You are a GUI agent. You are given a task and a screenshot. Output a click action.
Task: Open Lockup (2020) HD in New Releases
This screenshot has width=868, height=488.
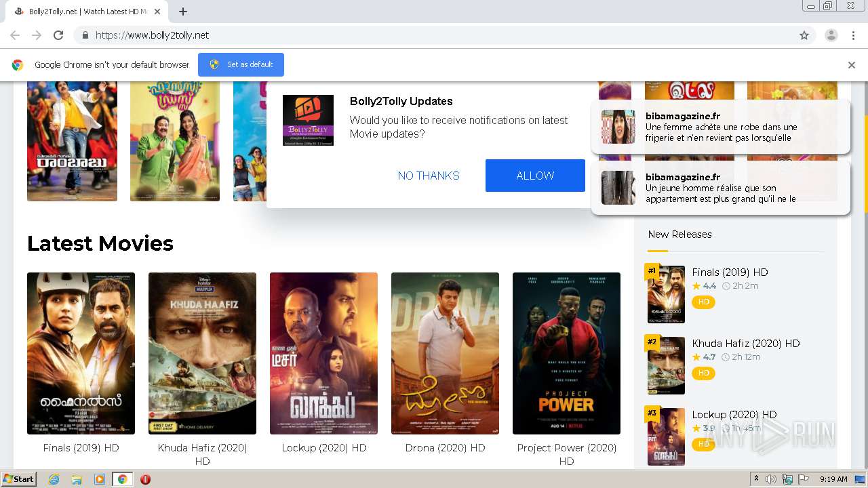coord(734,415)
